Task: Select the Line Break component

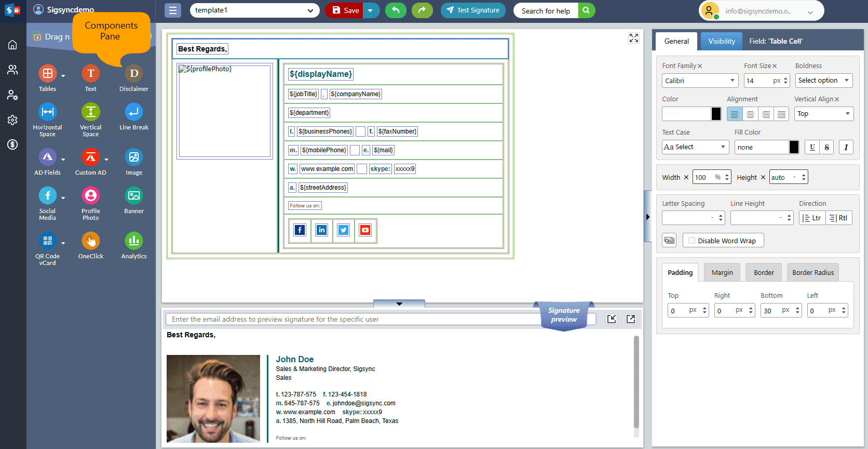Action: click(x=134, y=112)
